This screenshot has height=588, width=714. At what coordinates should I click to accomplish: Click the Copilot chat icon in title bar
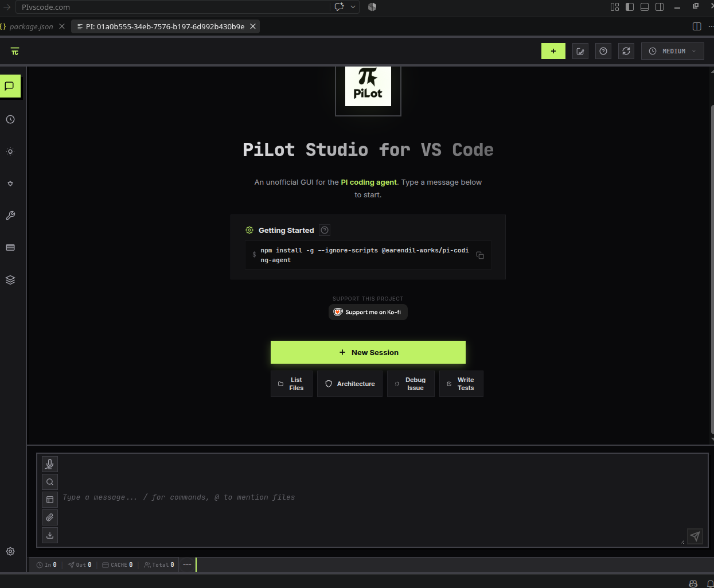click(x=340, y=7)
